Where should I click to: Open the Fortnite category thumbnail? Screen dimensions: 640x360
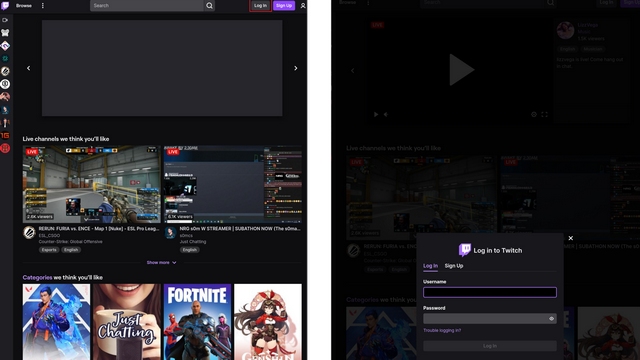[x=198, y=322]
